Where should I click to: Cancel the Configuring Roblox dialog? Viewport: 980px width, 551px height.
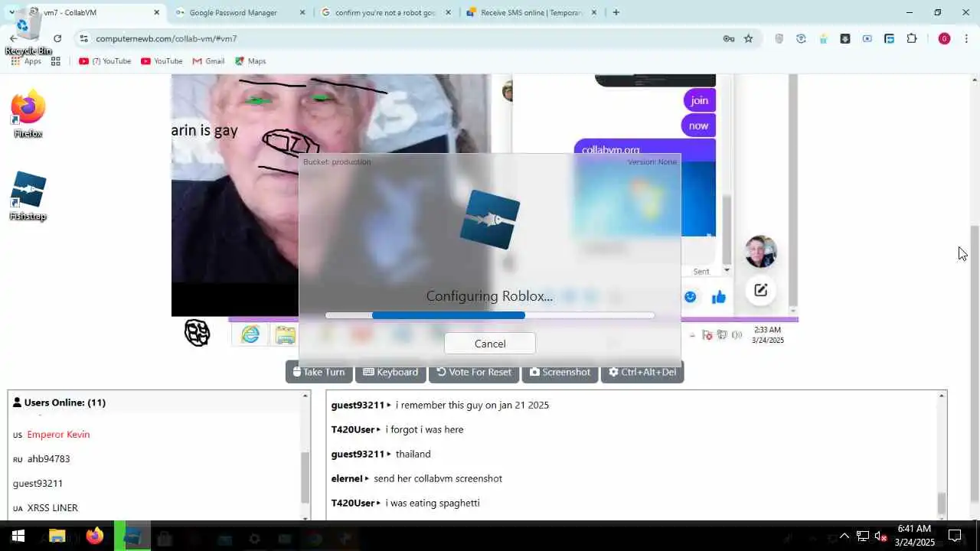[x=490, y=344]
